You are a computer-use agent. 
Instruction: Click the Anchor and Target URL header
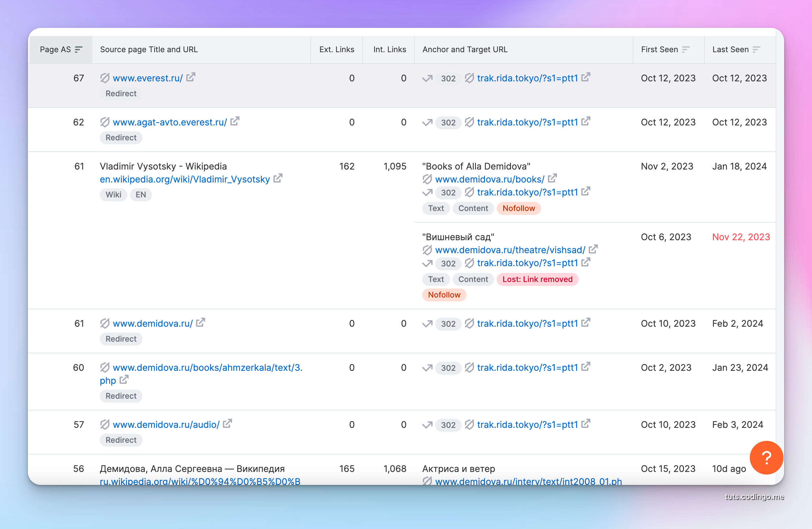click(x=465, y=50)
